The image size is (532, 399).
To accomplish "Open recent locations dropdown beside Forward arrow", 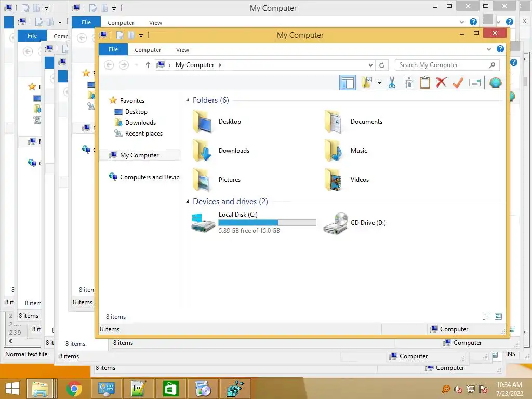I will [x=137, y=65].
